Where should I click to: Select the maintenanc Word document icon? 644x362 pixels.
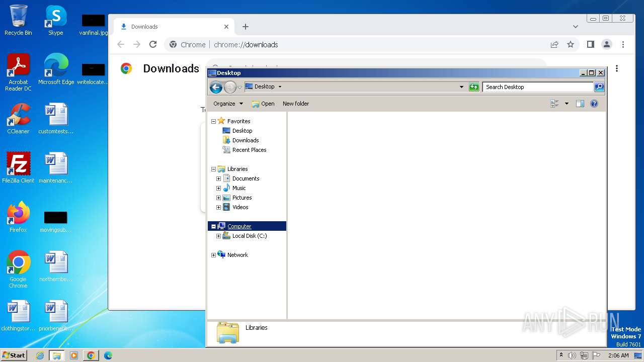56,168
